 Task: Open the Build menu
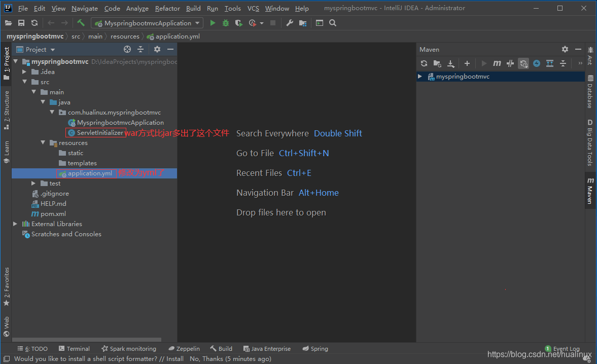193,9
